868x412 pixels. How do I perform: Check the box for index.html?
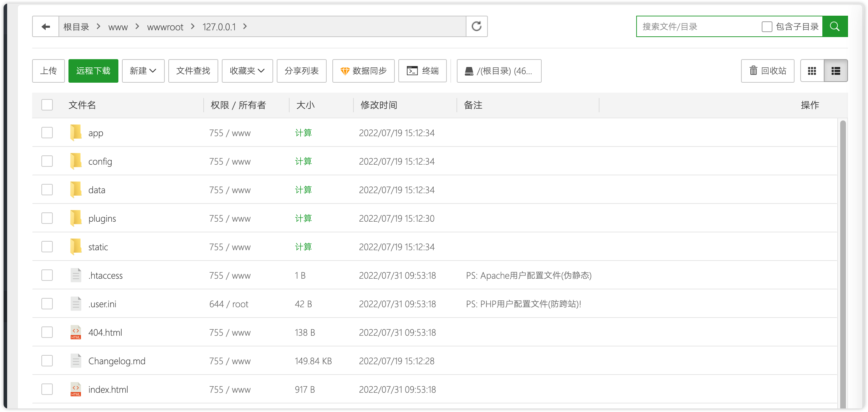coord(47,389)
